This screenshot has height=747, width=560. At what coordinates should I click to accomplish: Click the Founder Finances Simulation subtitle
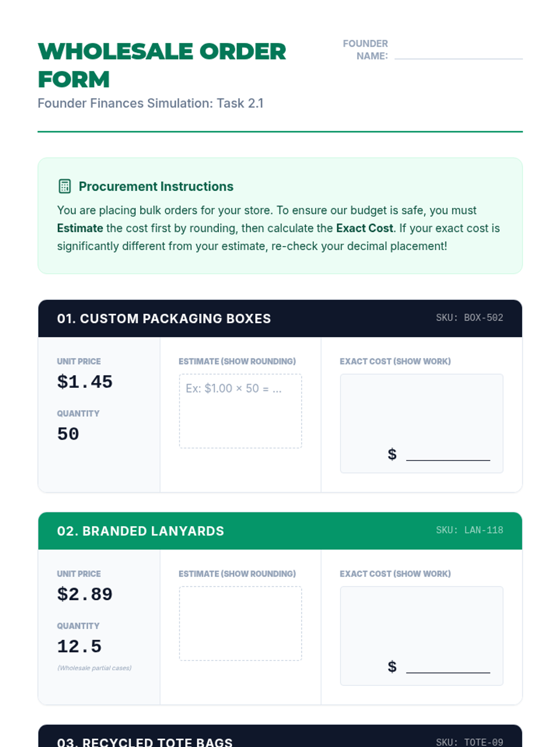tap(150, 103)
